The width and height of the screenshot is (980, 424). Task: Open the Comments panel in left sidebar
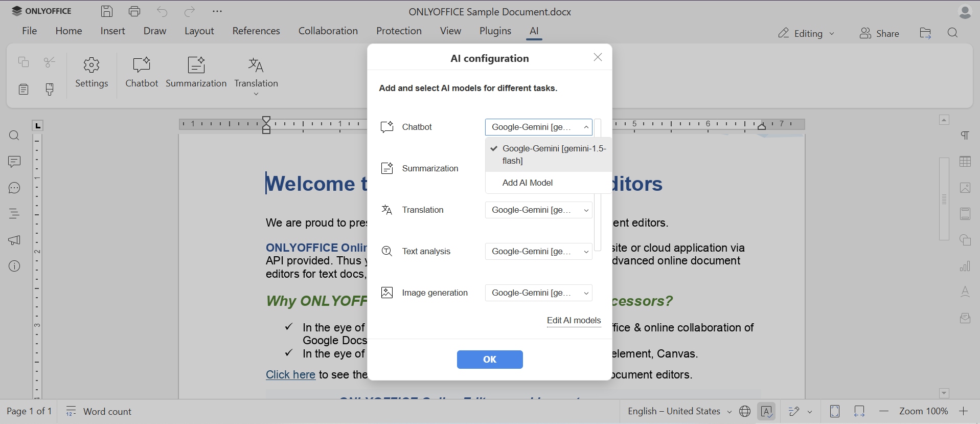click(x=14, y=162)
